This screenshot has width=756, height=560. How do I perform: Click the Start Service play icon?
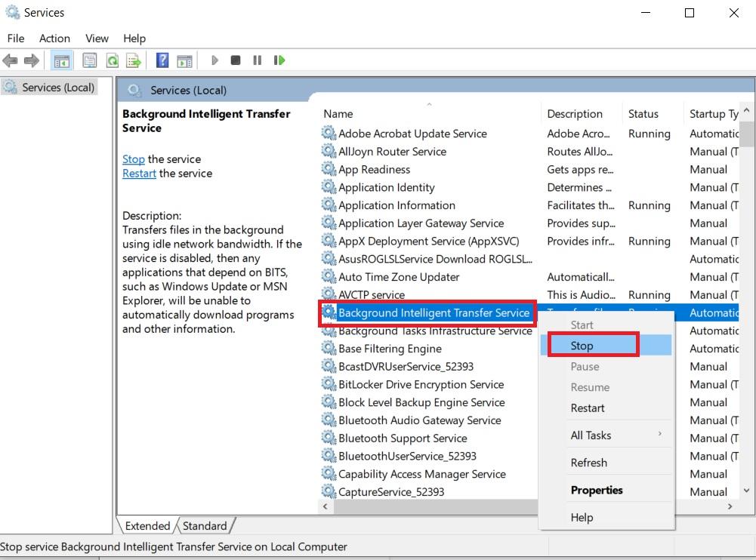(215, 60)
